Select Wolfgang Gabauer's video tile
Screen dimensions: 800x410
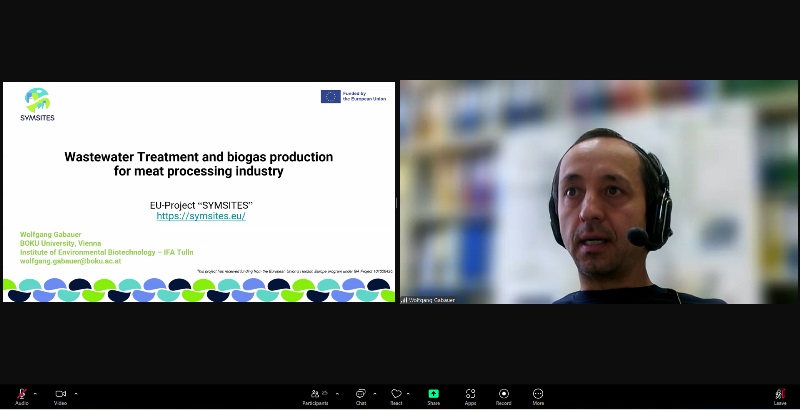coord(598,192)
